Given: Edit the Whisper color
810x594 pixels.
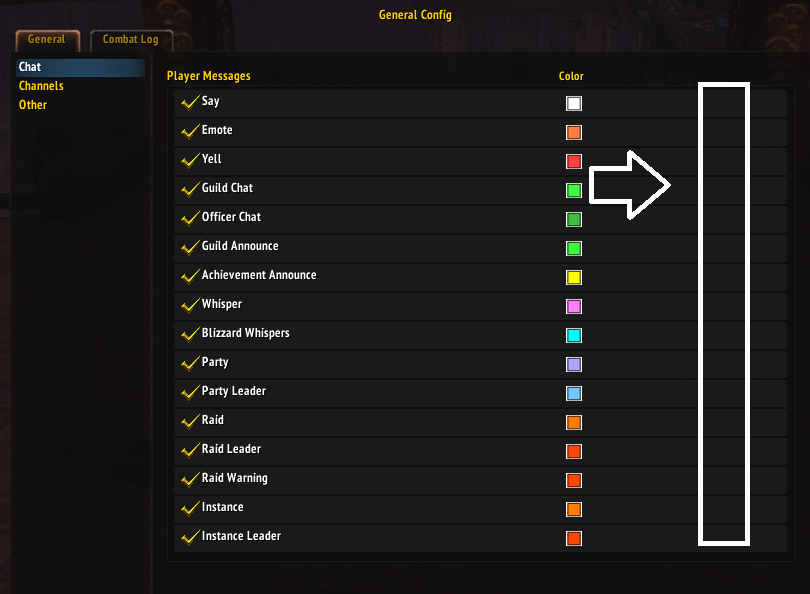Looking at the screenshot, I should (571, 305).
